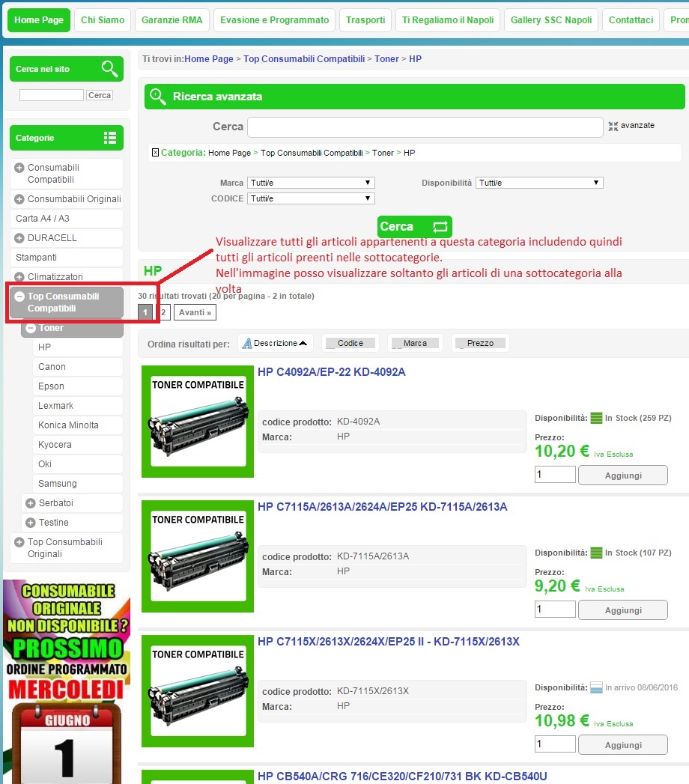Open the Garanzie RMA menu tab
Screen dimensions: 689x784
coord(172,20)
